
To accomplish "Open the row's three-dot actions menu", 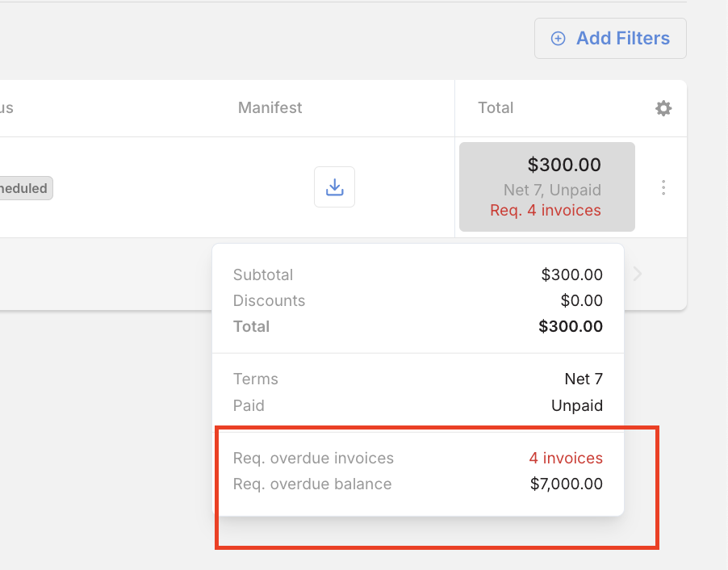I will pyautogui.click(x=663, y=187).
